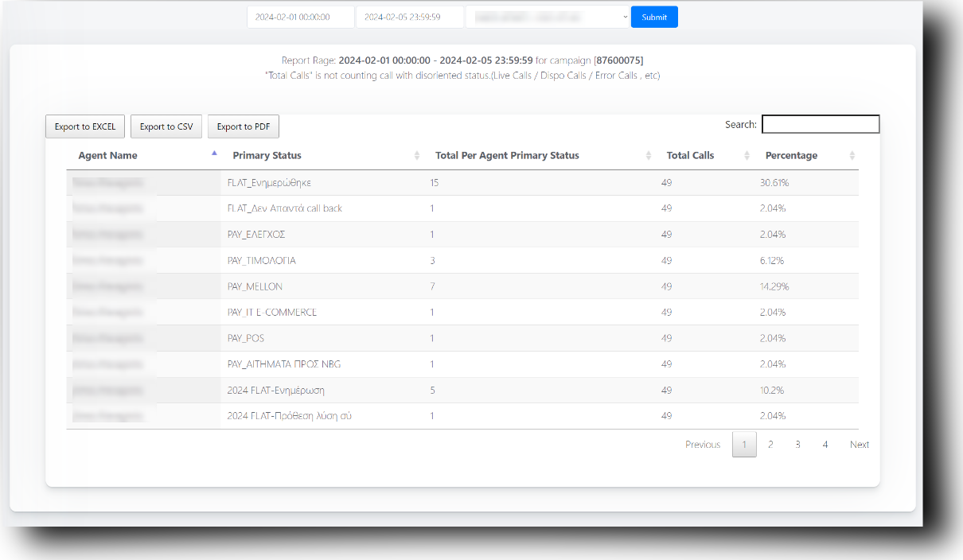Open page 4 in pagination
This screenshot has width=963, height=560.
point(825,445)
